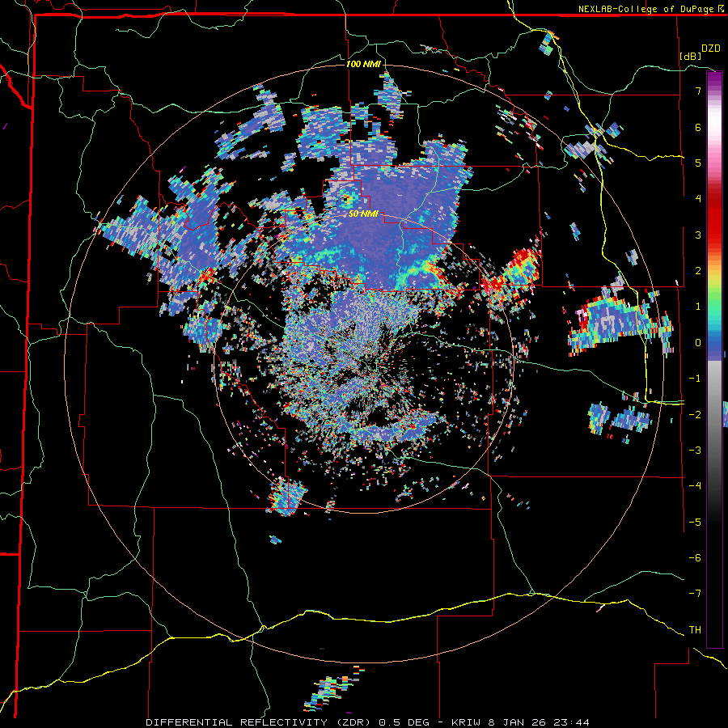Click the Differential Reflectivity (ZDR) title text
This screenshot has height=728, width=728.
point(260,722)
